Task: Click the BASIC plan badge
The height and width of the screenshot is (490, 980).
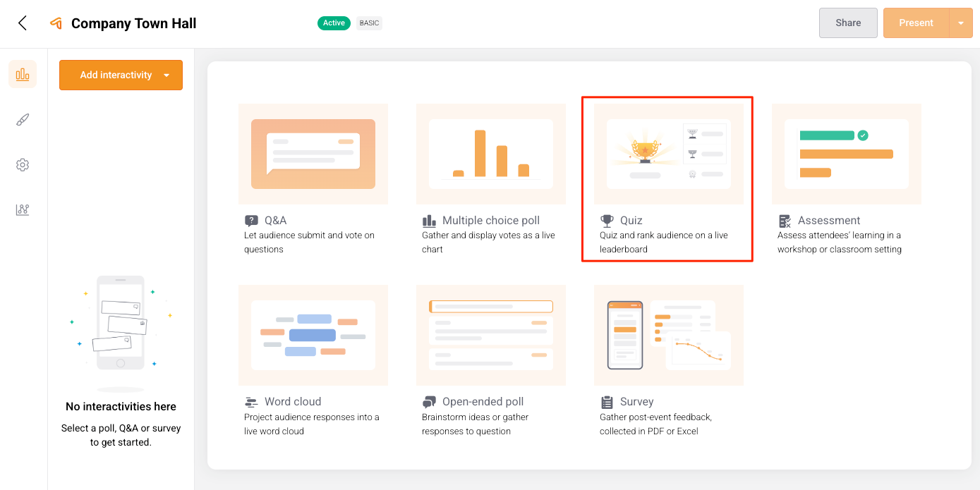Action: click(369, 23)
